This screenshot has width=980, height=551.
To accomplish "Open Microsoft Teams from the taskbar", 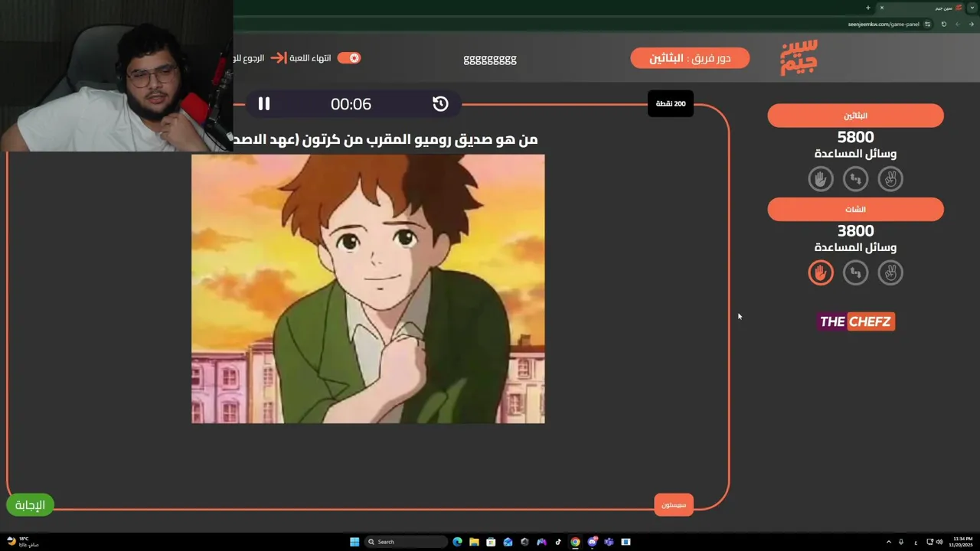I will coord(609,542).
